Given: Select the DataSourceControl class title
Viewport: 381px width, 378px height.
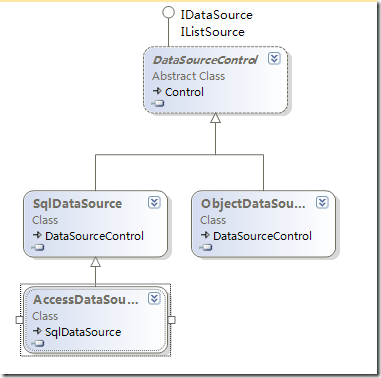Looking at the screenshot, I should (x=205, y=60).
